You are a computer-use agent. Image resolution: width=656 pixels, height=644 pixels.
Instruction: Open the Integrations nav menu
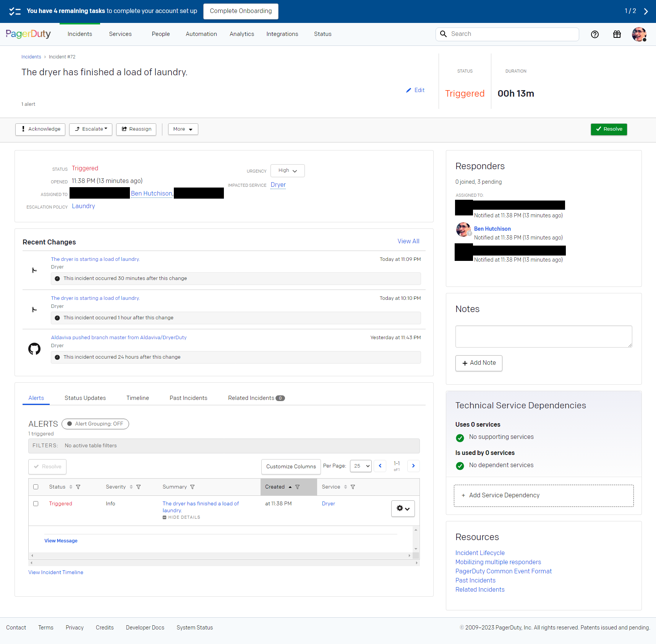[282, 34]
